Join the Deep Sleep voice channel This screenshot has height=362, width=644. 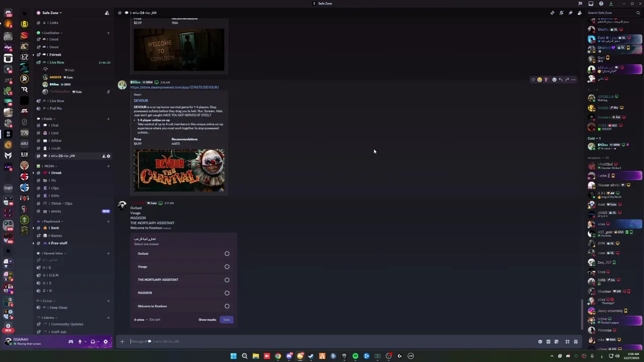tap(73, 308)
